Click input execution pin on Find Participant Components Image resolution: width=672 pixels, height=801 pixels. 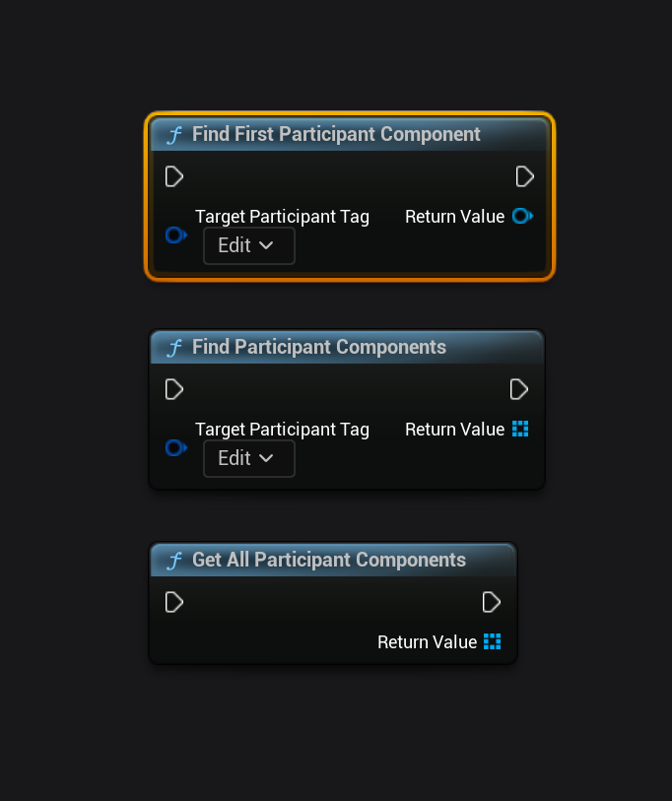coord(174,389)
